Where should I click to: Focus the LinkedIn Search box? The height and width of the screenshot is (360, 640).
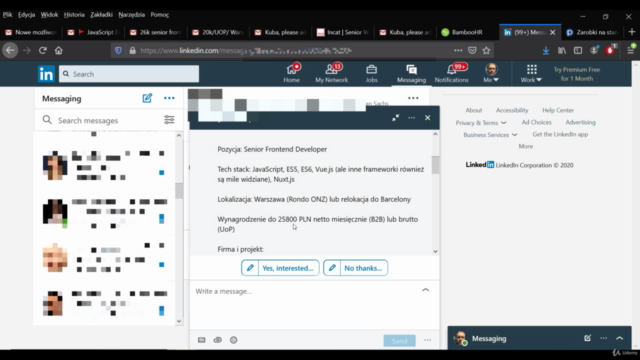[129, 74]
